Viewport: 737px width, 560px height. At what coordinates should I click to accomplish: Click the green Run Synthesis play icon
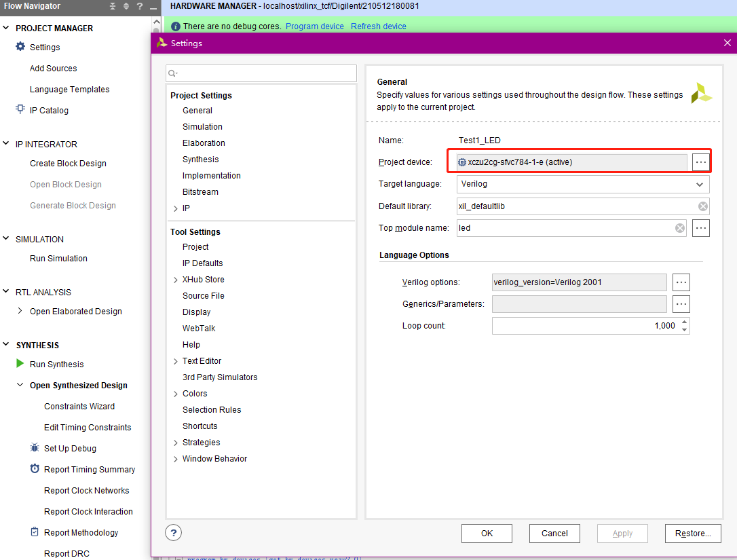20,363
